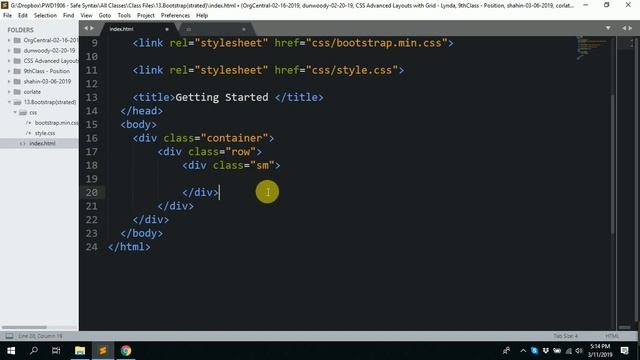This screenshot has width=640, height=360.
Task: Open File Explorer from the taskbar
Action: (80, 351)
